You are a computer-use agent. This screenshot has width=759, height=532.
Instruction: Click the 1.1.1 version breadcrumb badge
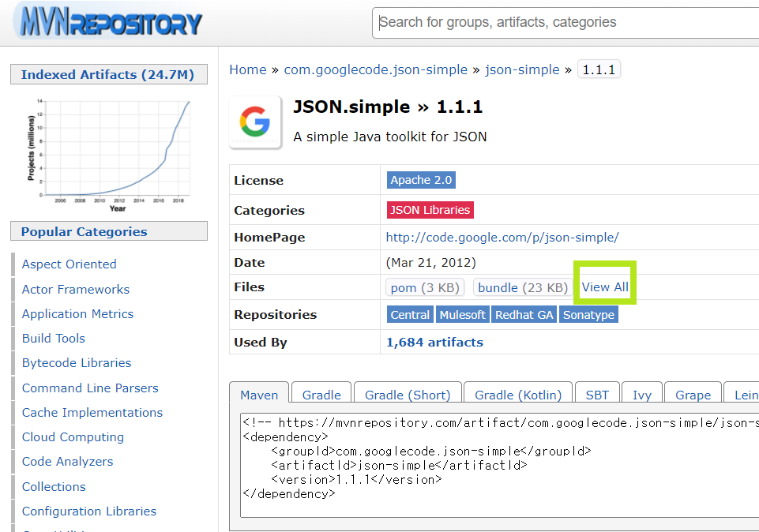pos(599,69)
